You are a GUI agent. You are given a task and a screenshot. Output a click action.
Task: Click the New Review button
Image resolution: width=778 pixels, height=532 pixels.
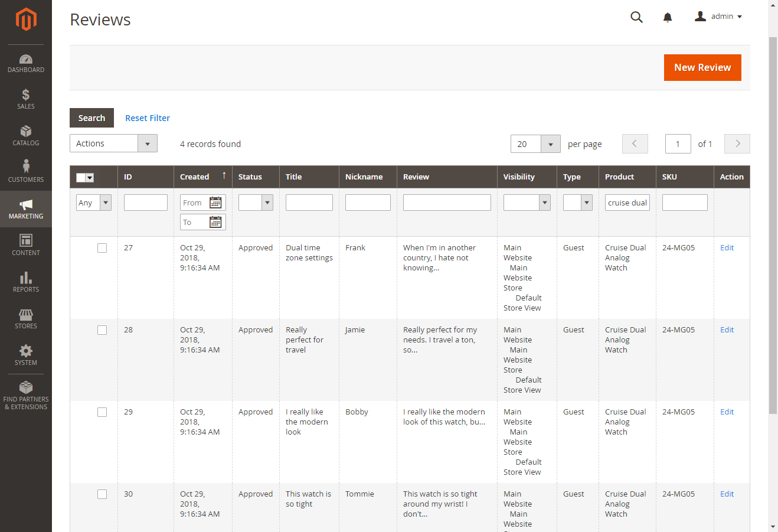(702, 67)
